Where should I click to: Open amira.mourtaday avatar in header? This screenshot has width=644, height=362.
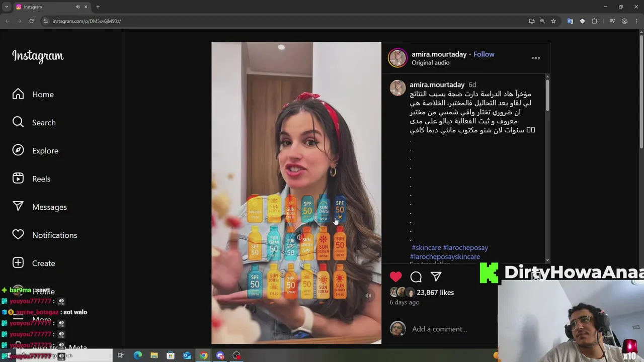397,58
